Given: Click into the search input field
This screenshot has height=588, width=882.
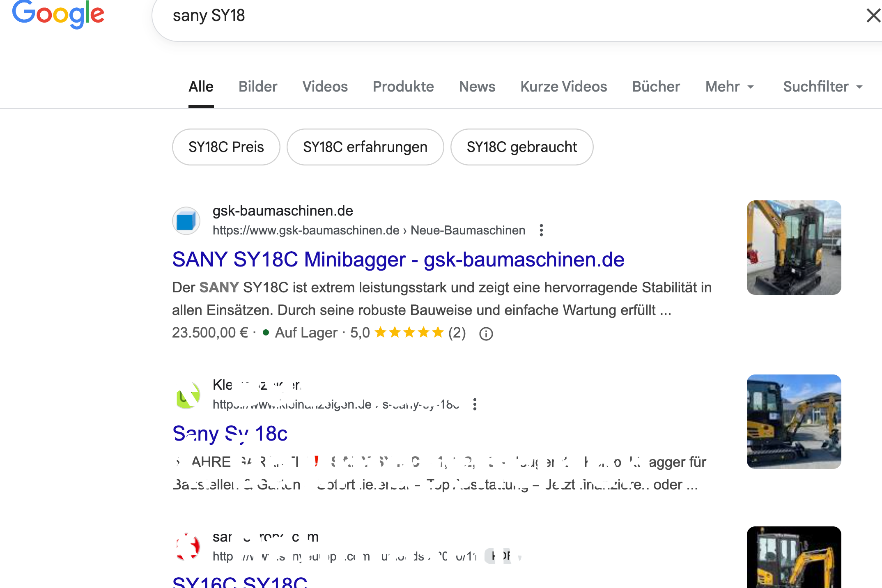Looking at the screenshot, I should [493, 16].
